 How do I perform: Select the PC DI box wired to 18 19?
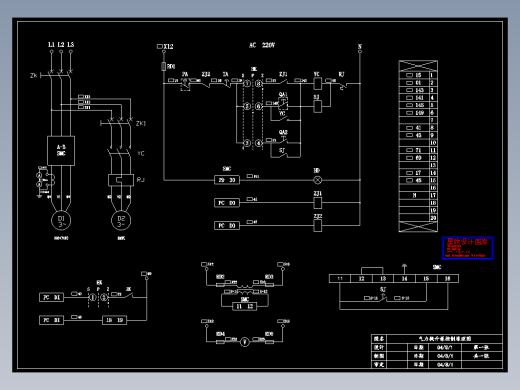click(x=51, y=320)
